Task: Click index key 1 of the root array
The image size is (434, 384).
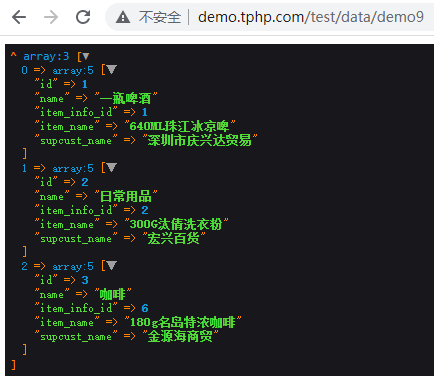Action: coord(24,168)
